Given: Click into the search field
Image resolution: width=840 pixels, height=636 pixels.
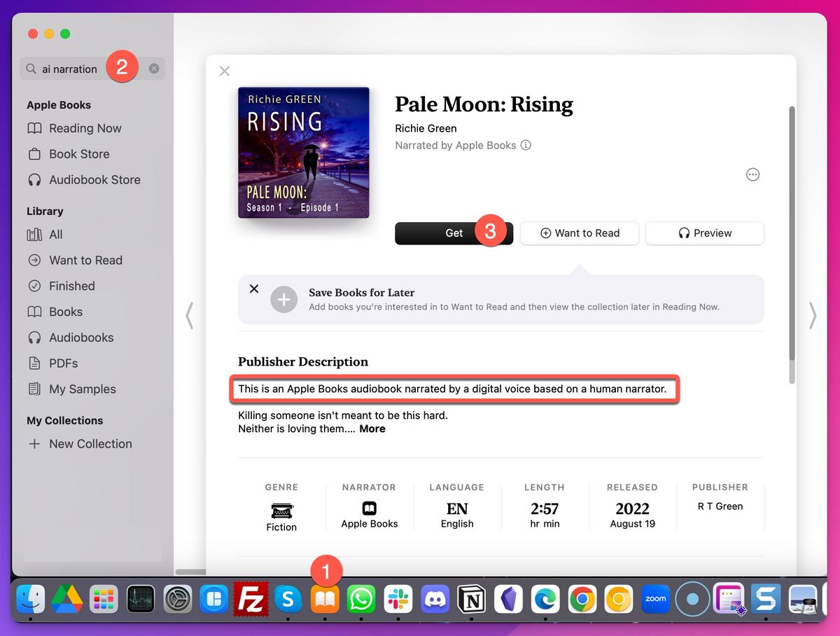Looking at the screenshot, I should pyautogui.click(x=92, y=69).
